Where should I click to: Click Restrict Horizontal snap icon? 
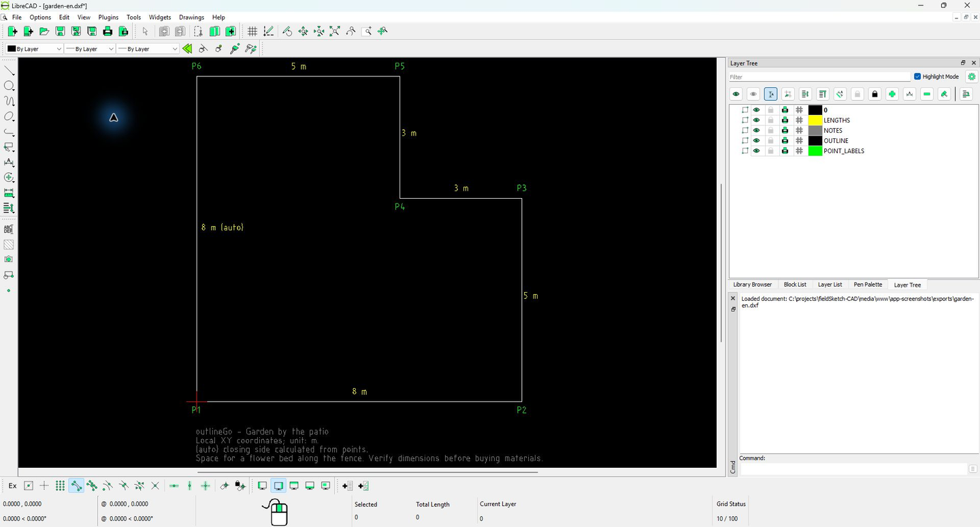click(x=174, y=486)
